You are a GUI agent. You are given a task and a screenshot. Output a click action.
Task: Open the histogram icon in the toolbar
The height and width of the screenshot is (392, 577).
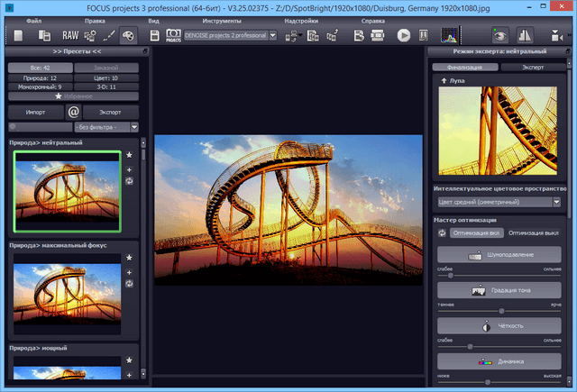click(x=447, y=35)
